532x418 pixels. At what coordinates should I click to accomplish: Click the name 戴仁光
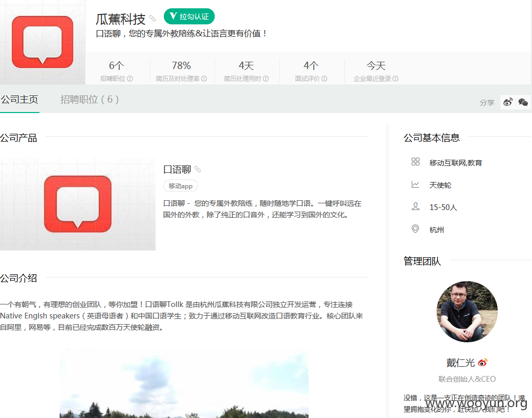click(x=460, y=363)
